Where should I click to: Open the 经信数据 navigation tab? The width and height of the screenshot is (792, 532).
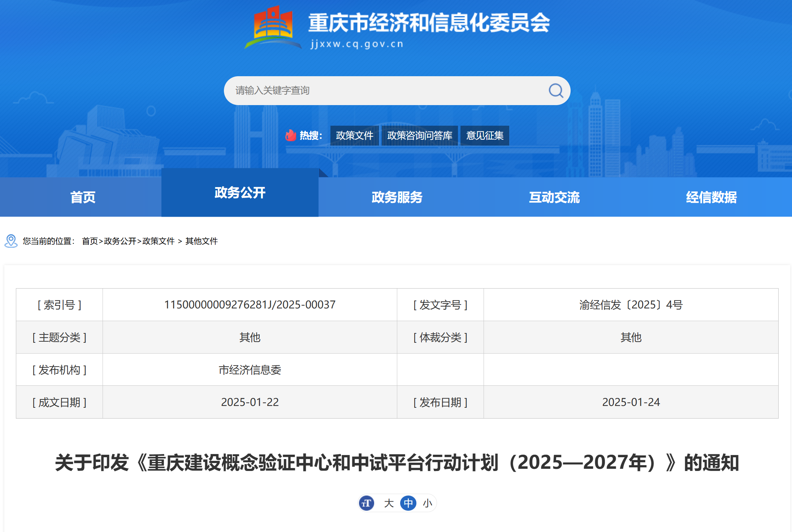711,197
